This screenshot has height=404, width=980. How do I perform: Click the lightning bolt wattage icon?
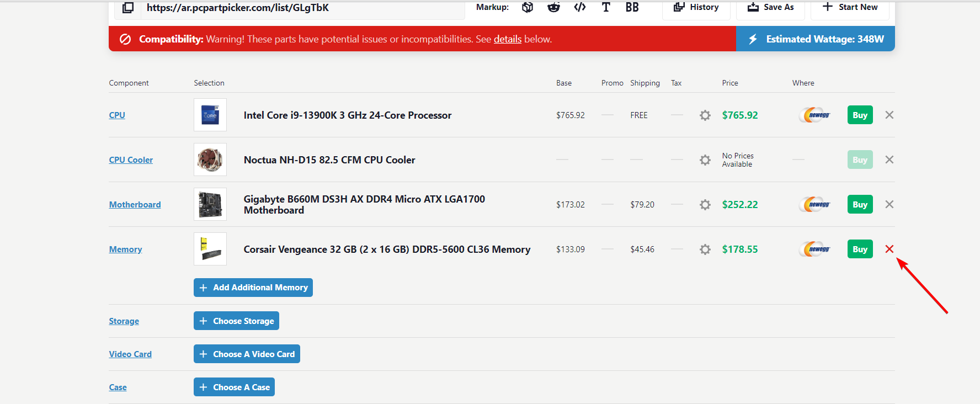point(753,39)
